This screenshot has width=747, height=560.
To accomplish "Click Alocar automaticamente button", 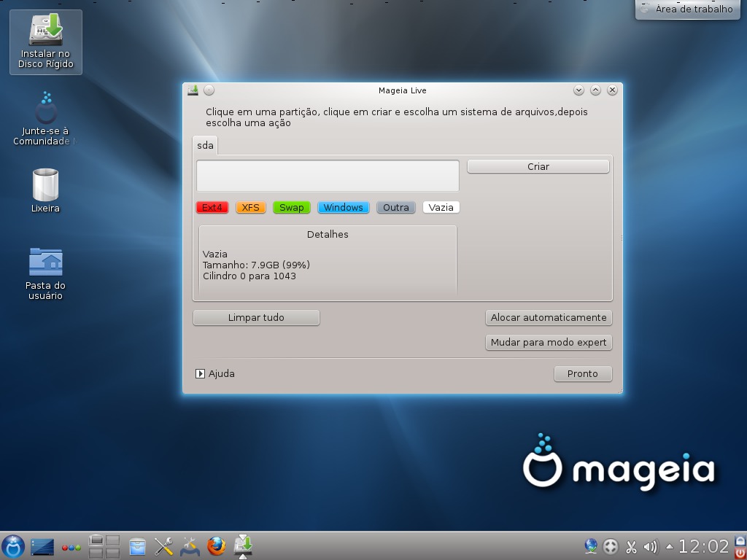I will [x=549, y=318].
